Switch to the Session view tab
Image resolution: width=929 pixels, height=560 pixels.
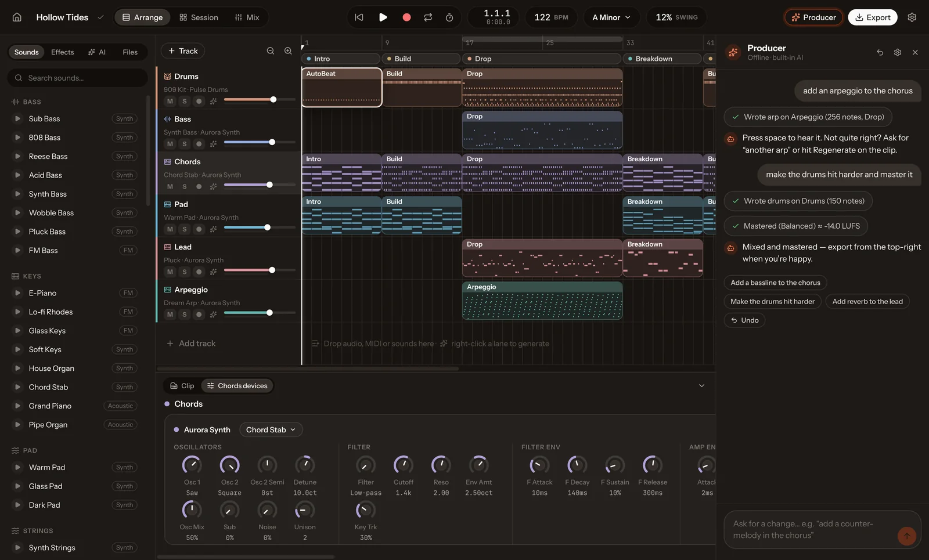tap(199, 17)
